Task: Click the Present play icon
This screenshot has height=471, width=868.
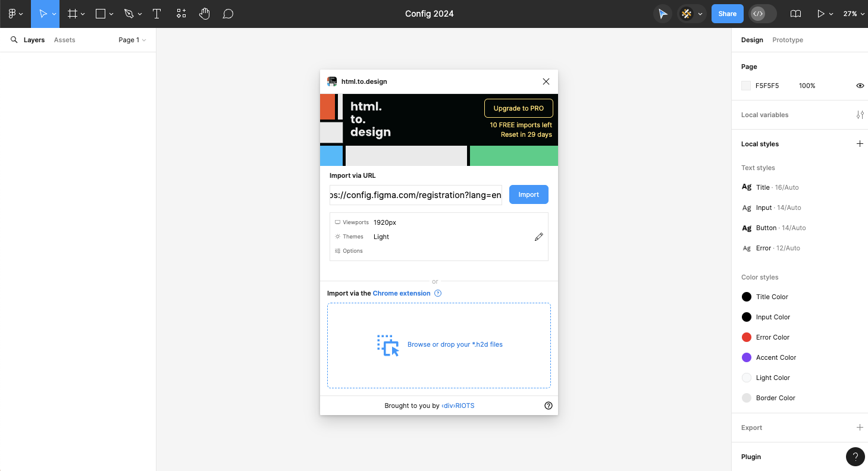Action: pos(821,14)
